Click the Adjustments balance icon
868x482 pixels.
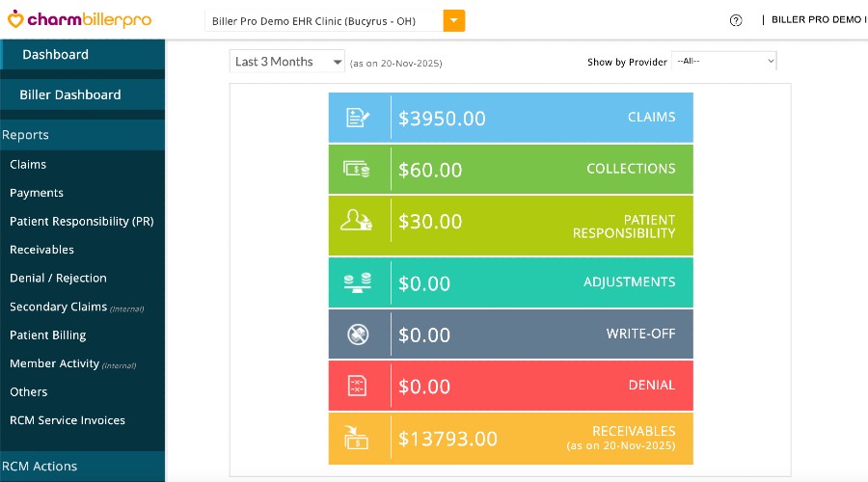(358, 282)
